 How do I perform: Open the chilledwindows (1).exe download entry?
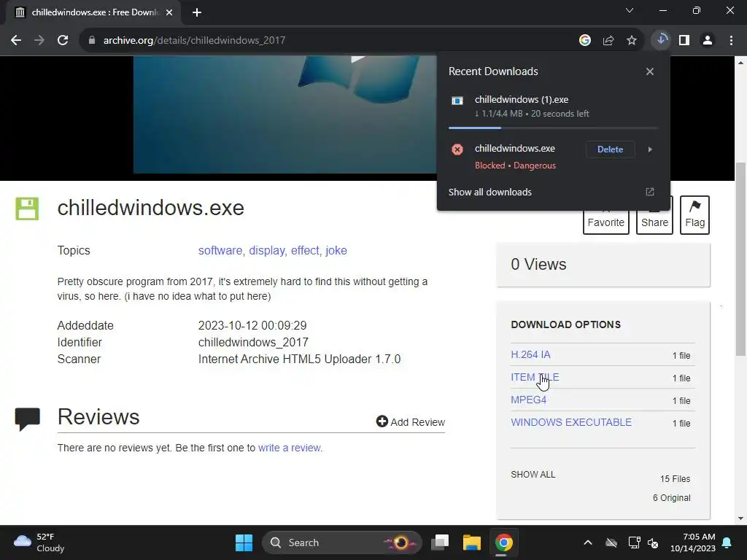click(x=553, y=106)
